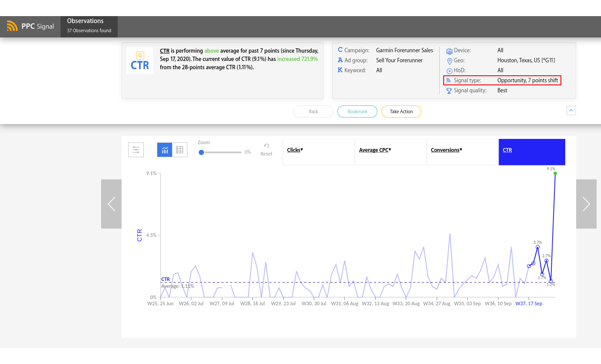Click the Keyword K icon
The height and width of the screenshot is (364, 601).
pos(340,70)
